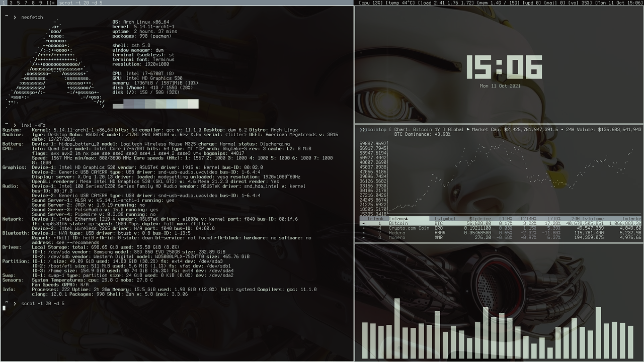Click the inxi 'Battery:' section label
Image resolution: width=644 pixels, height=362 pixels.
[13, 144]
